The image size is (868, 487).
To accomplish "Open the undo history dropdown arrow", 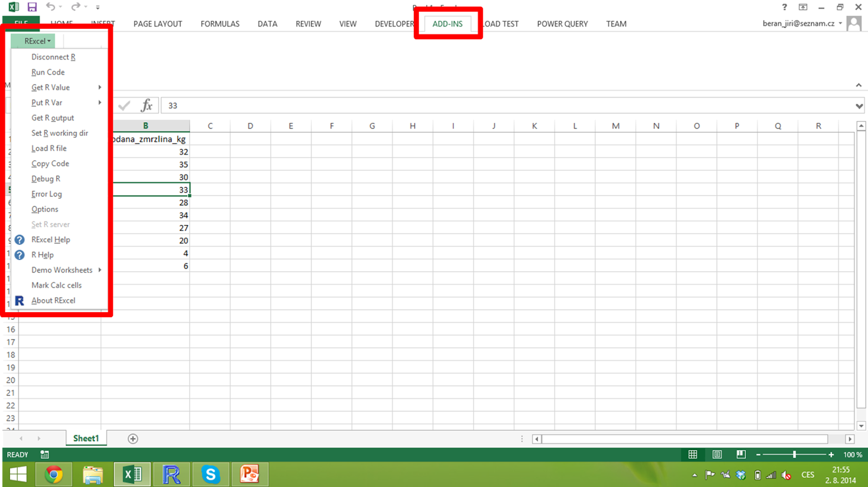I will [60, 7].
